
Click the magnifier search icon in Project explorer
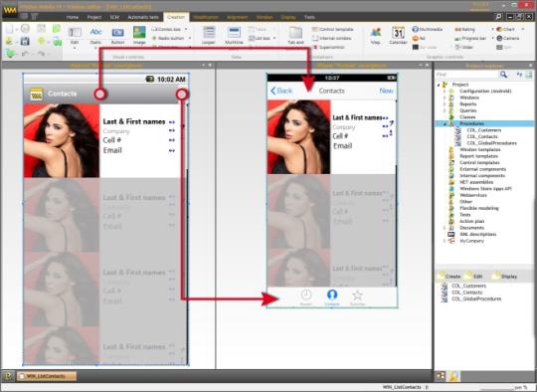(x=503, y=75)
